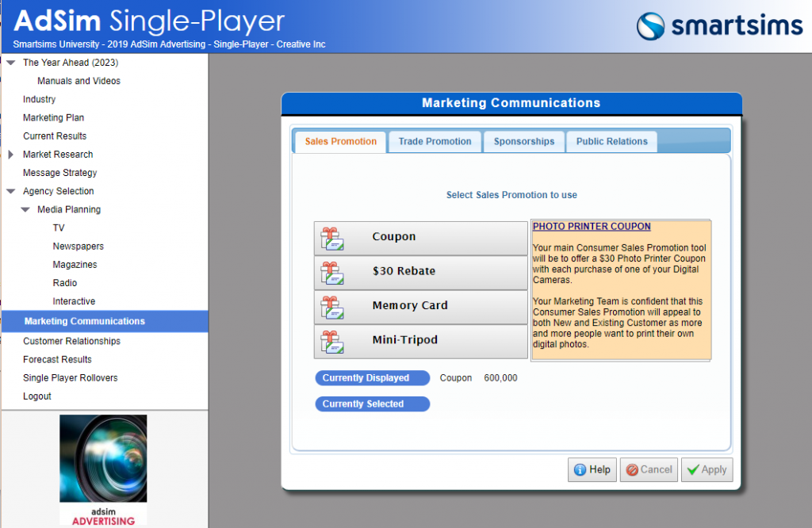The width and height of the screenshot is (812, 528).
Task: Open the Sponsorships tab
Action: [523, 141]
